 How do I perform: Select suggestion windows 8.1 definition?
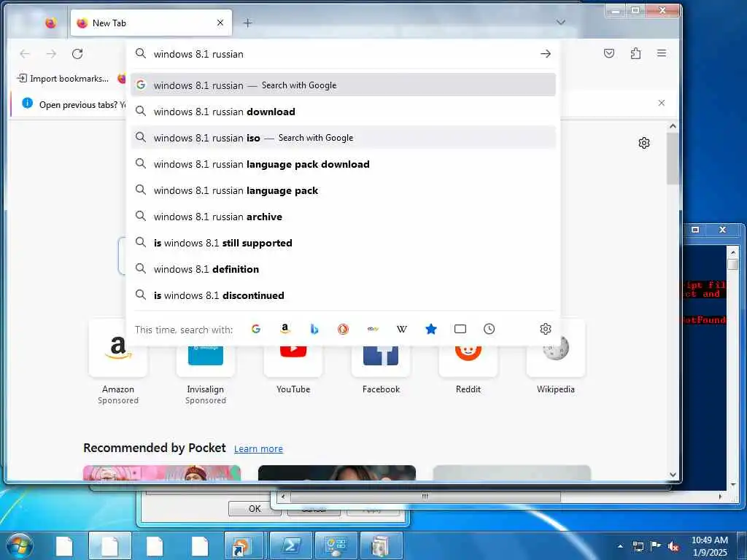[343, 269]
